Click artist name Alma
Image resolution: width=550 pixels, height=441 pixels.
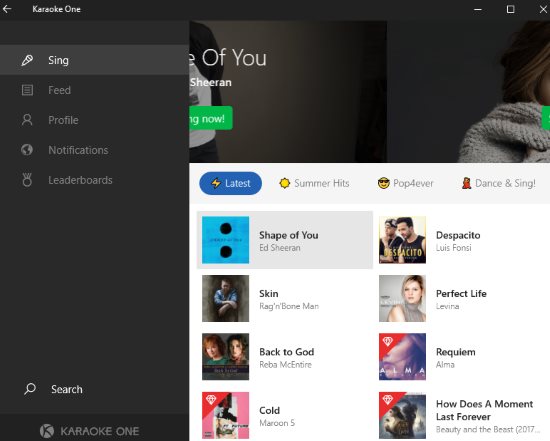click(x=445, y=365)
